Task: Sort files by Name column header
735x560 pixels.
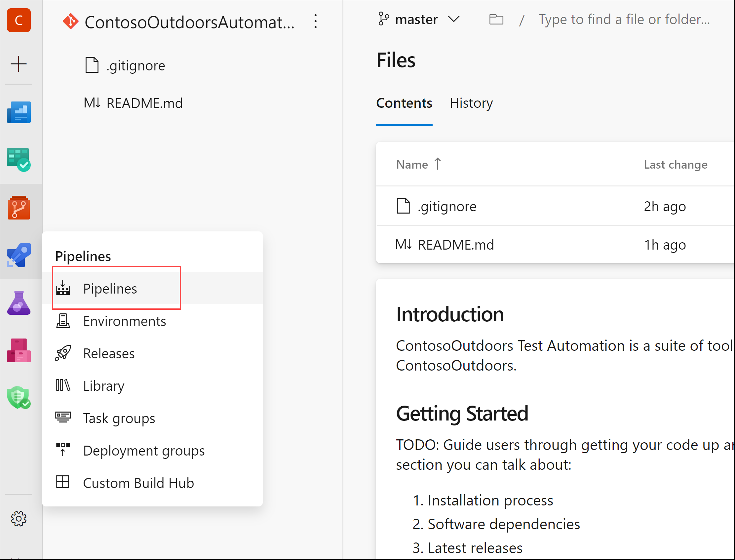Action: (x=412, y=164)
